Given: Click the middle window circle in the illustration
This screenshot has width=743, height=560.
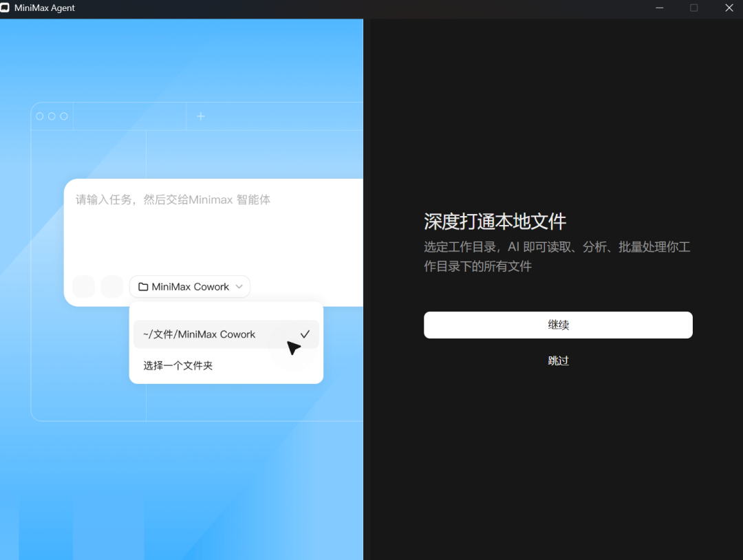Looking at the screenshot, I should (52, 116).
